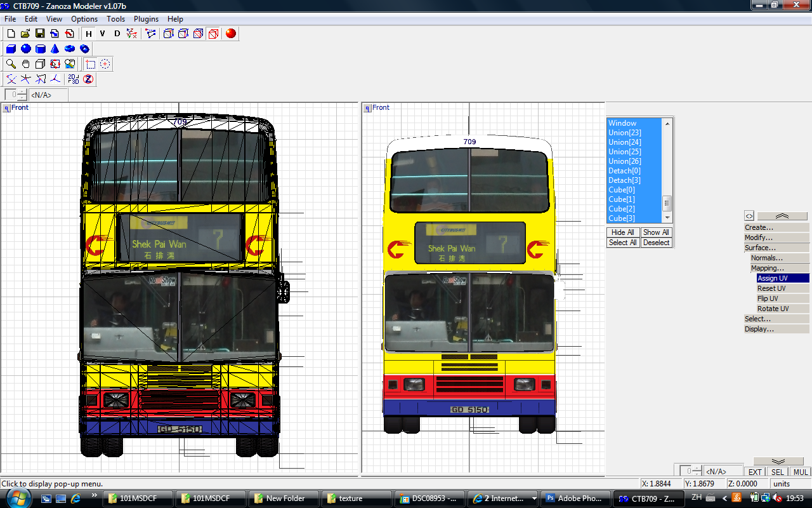Open right viewport Front menu box
This screenshot has width=812, height=508.
point(367,108)
